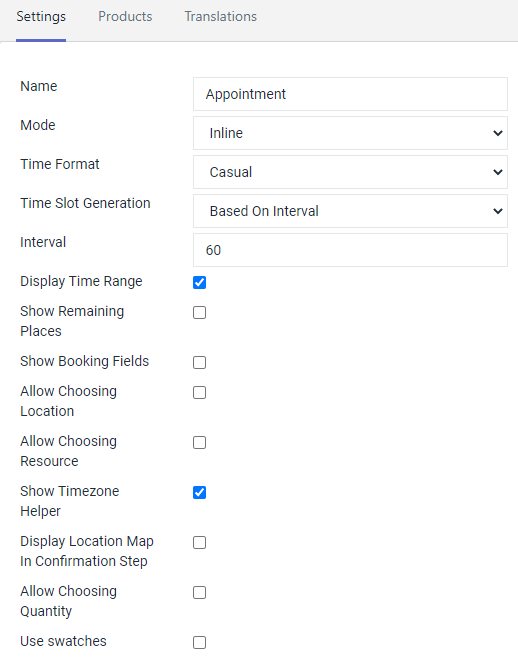Enable Allow Choosing Location checkbox
Image resolution: width=518 pixels, height=663 pixels.
[x=200, y=392]
